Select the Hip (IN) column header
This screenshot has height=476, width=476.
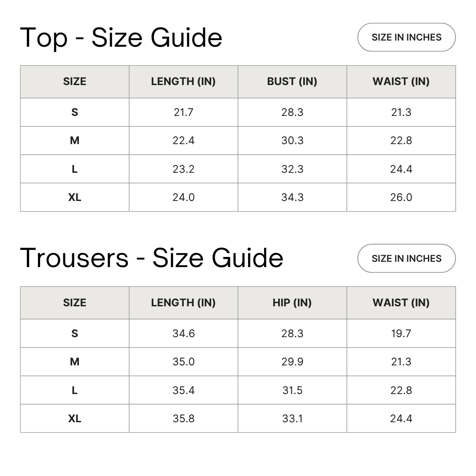(x=292, y=303)
